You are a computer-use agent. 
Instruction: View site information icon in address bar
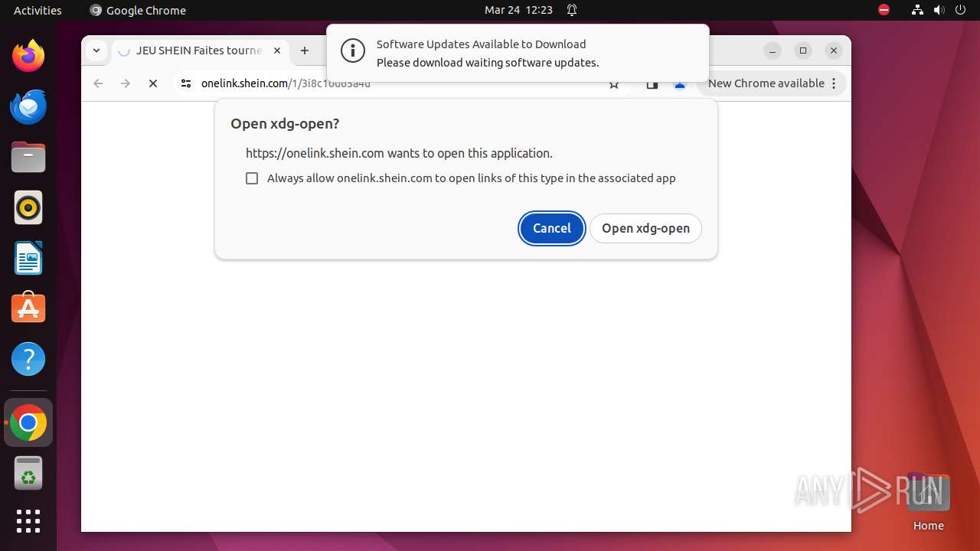coord(185,83)
